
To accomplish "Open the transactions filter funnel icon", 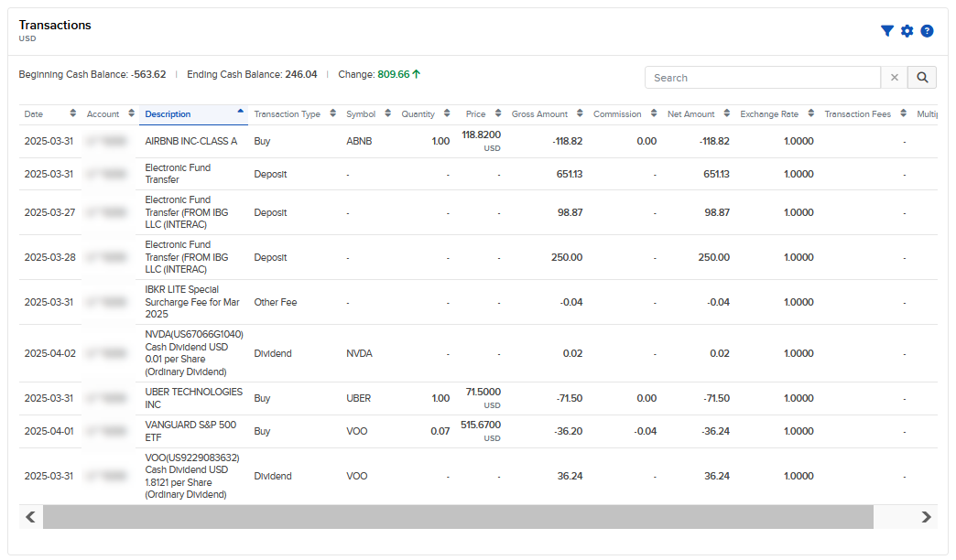I will (x=886, y=30).
